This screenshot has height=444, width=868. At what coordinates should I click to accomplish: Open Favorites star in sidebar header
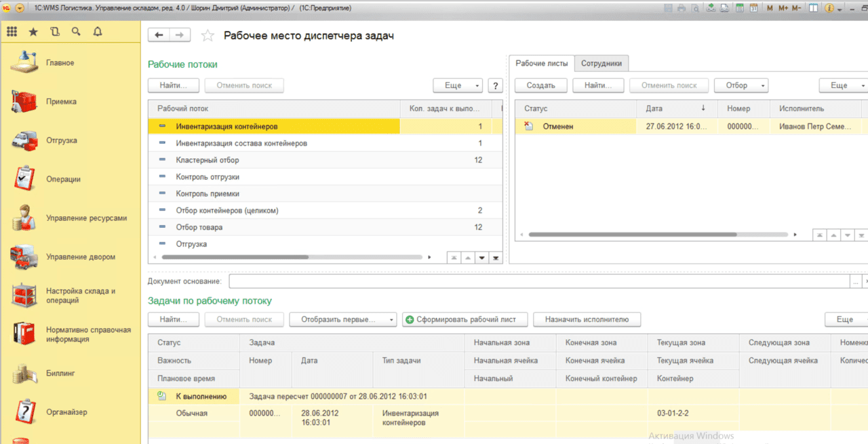[x=33, y=31]
